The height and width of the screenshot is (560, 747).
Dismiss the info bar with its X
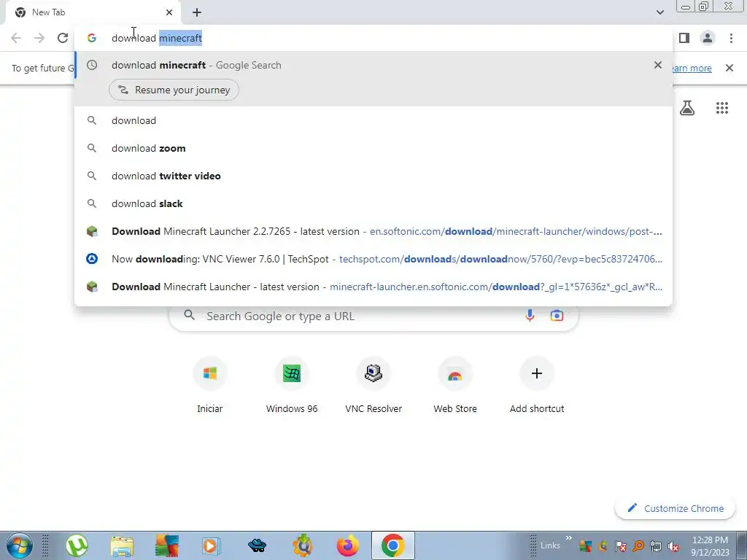[729, 68]
